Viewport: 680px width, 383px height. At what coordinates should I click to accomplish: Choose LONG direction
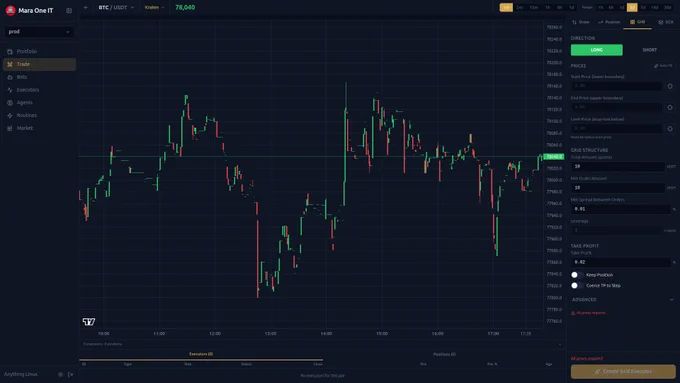596,50
